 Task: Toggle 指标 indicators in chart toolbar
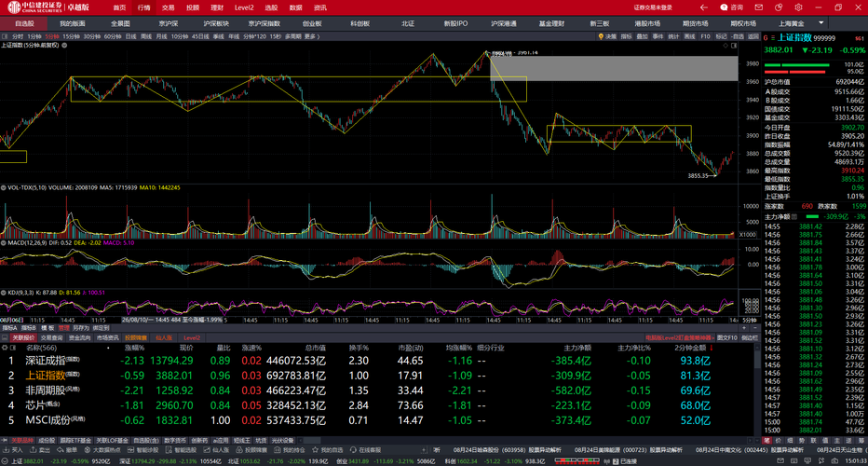(x=626, y=36)
